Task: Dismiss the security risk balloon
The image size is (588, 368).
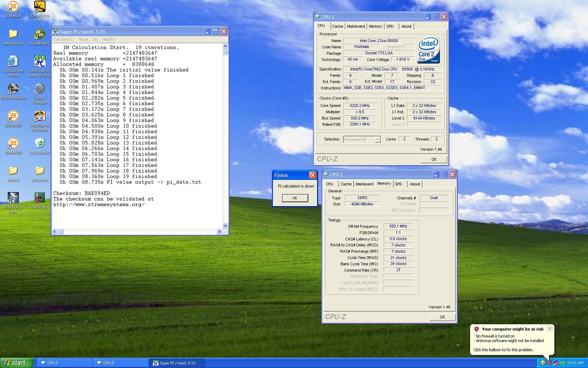Action: point(549,329)
